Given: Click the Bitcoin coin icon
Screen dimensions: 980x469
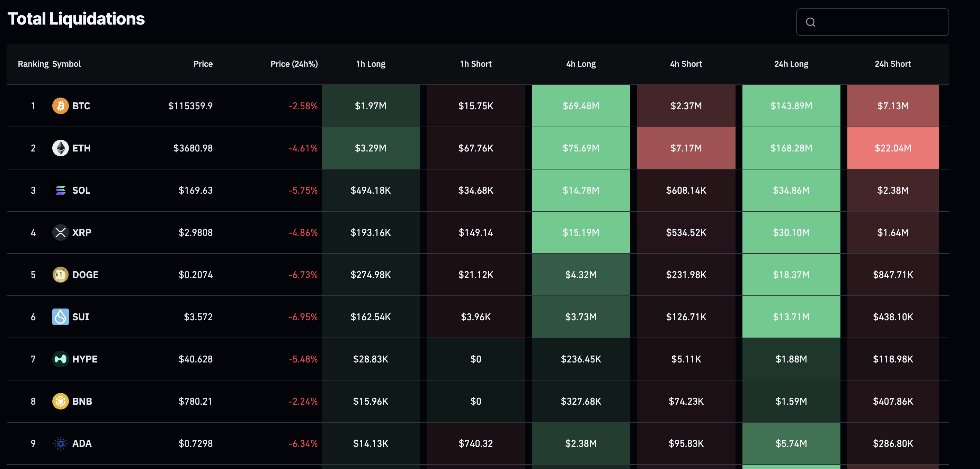Looking at the screenshot, I should click(x=60, y=105).
